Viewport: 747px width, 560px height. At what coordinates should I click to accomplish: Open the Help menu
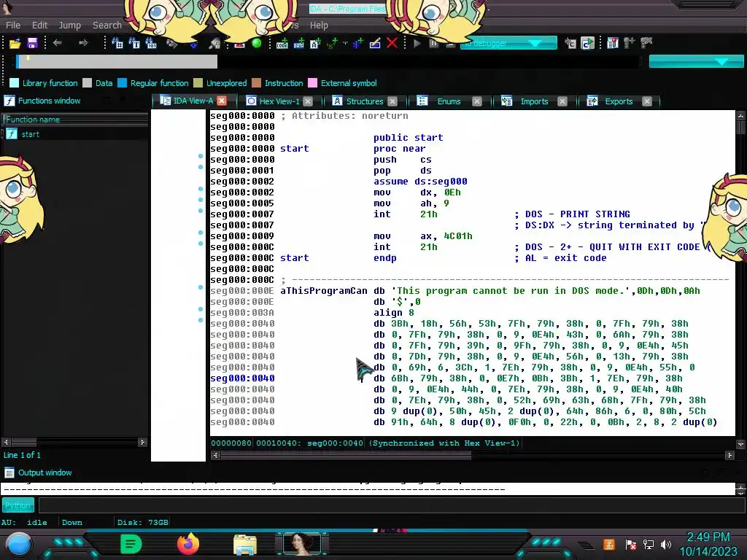point(319,26)
